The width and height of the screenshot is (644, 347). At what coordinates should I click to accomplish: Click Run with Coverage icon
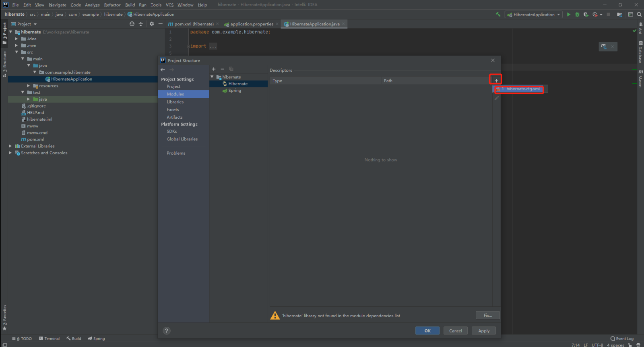[586, 14]
